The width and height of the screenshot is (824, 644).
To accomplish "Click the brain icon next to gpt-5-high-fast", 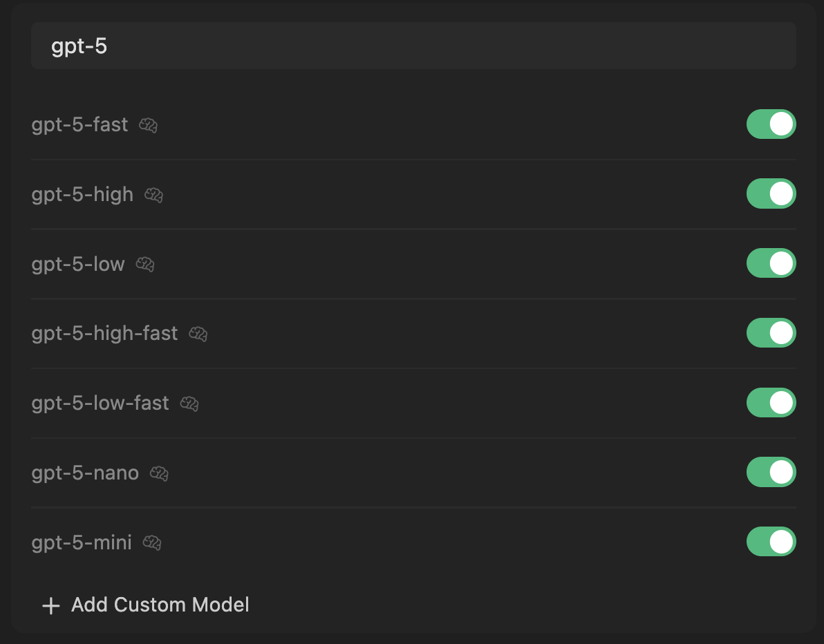I will [x=198, y=334].
